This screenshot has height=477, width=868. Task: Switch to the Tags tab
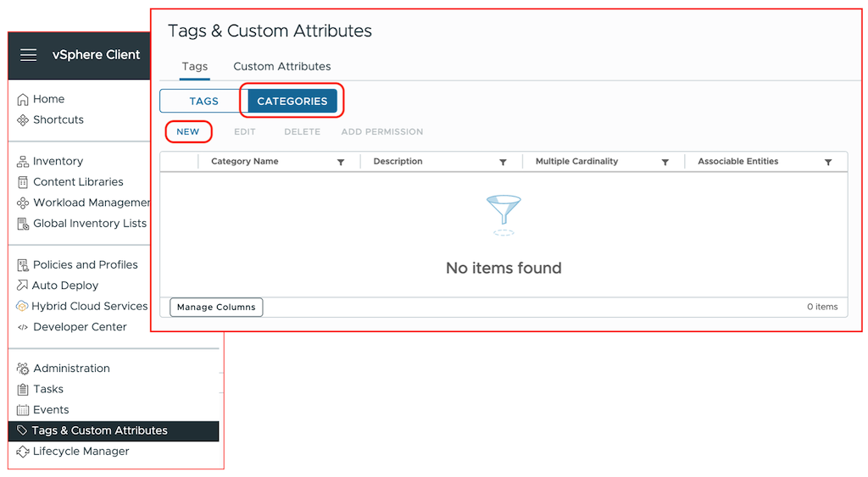195,66
